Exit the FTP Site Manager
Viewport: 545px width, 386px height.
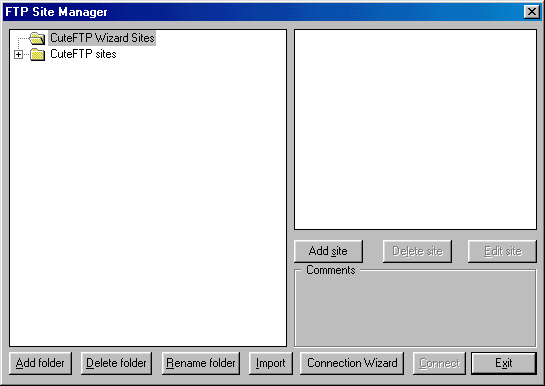504,363
